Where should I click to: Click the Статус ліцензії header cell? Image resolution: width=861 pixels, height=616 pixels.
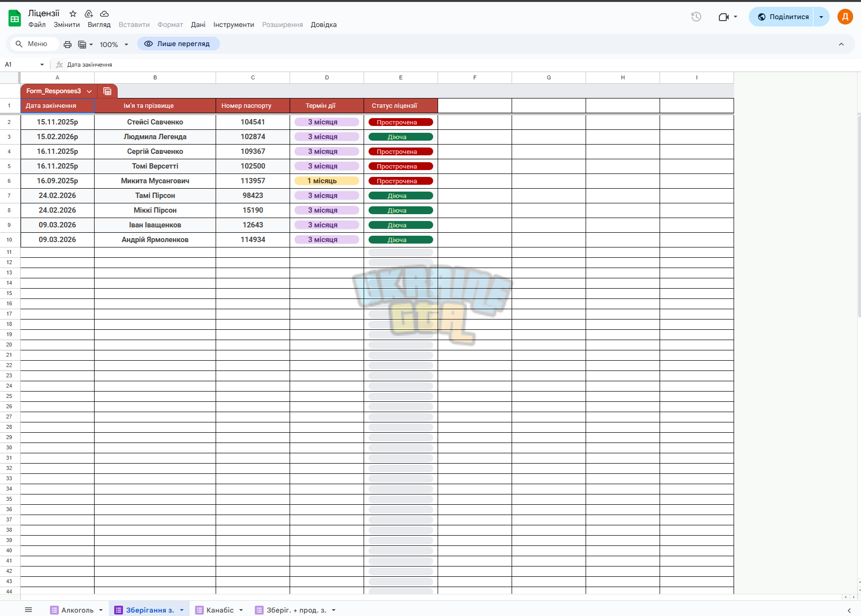point(400,105)
